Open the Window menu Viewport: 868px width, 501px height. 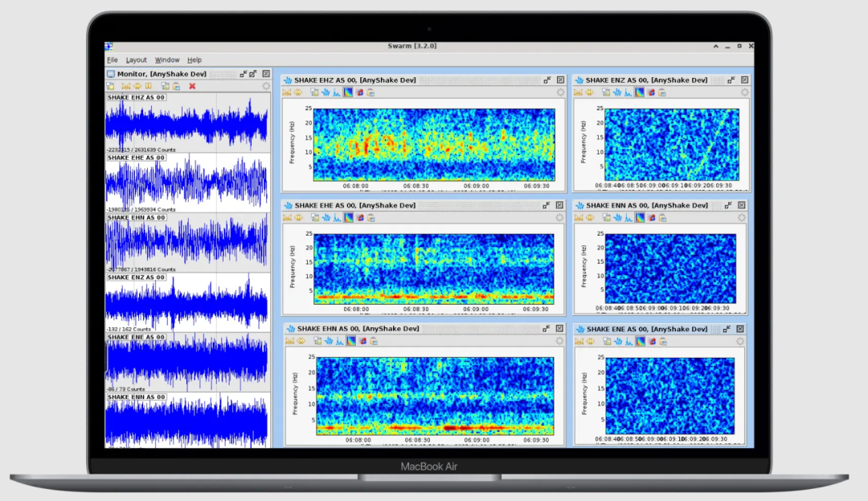tap(166, 60)
